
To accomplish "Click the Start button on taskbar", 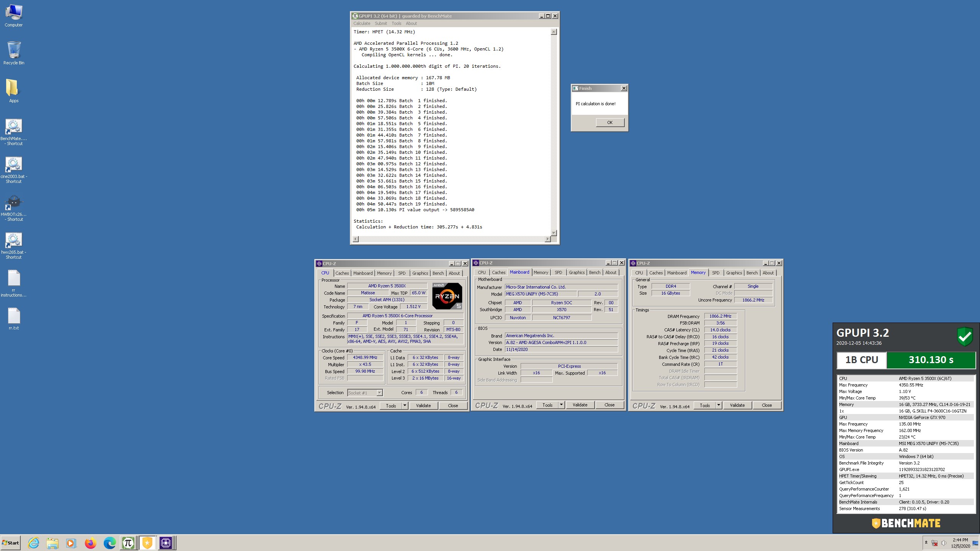I will pos(11,543).
